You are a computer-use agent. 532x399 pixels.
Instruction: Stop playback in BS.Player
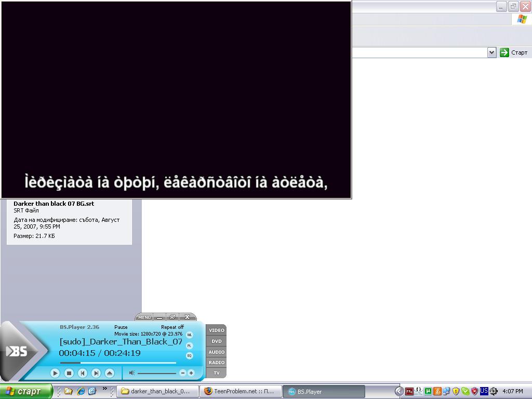(x=69, y=373)
